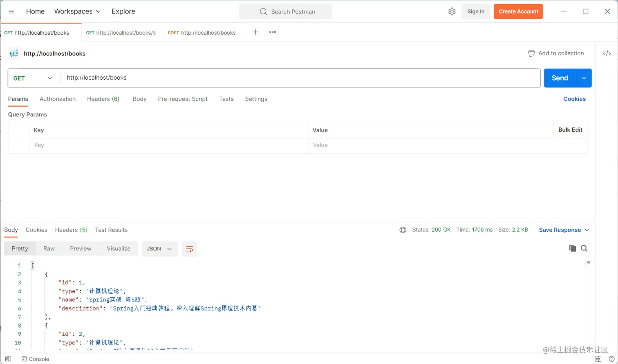
Task: Click the request URL input field
Action: click(300, 78)
